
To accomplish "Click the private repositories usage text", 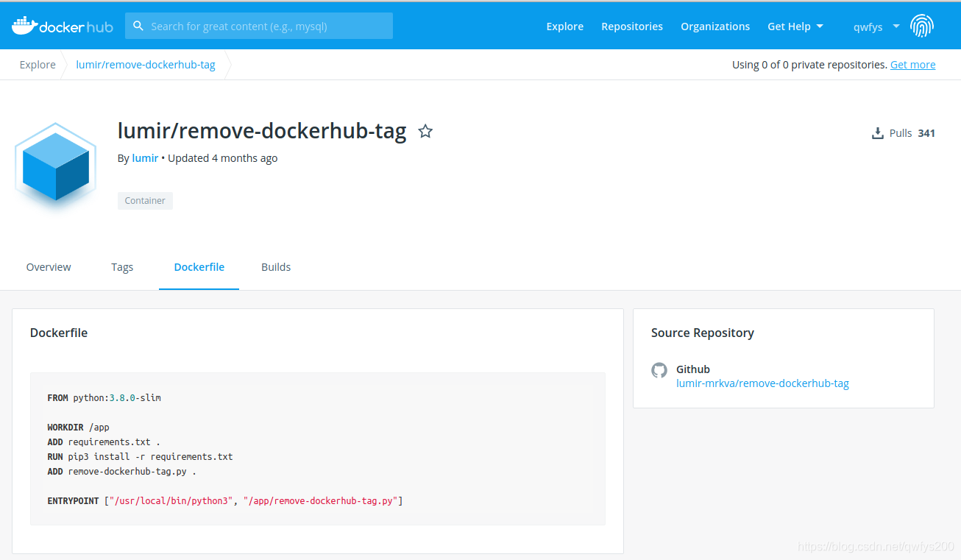I will [x=809, y=65].
